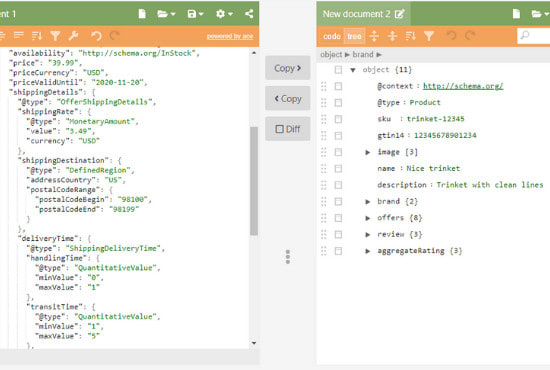Open the 'powered by ace' link
Viewport: 550px width, 370px height.
pyautogui.click(x=230, y=36)
